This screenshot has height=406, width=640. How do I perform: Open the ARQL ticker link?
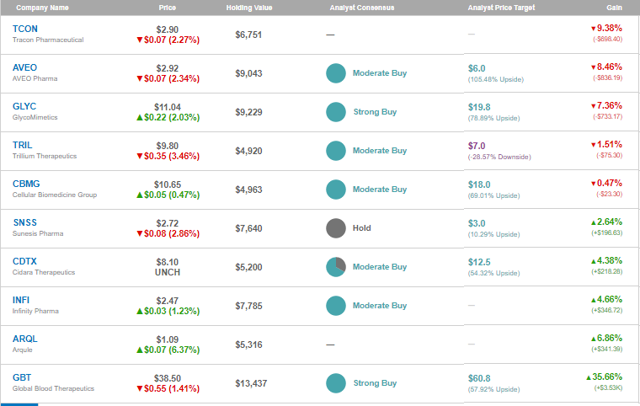point(25,339)
